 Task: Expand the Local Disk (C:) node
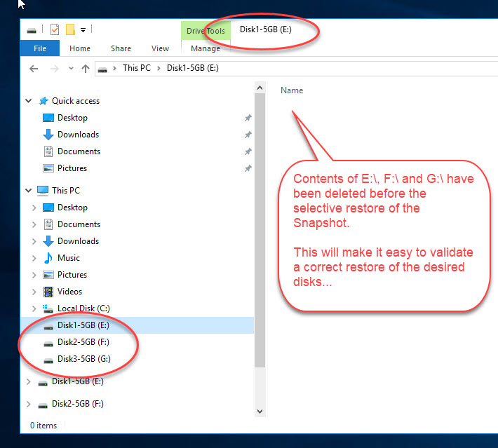click(34, 308)
